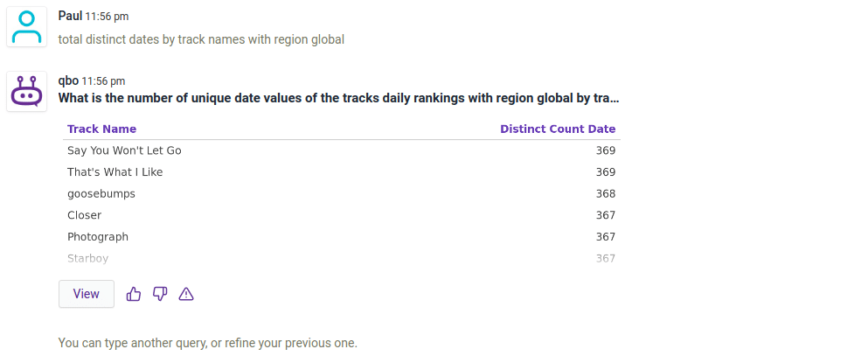Click the warning triangle report icon

(x=186, y=294)
